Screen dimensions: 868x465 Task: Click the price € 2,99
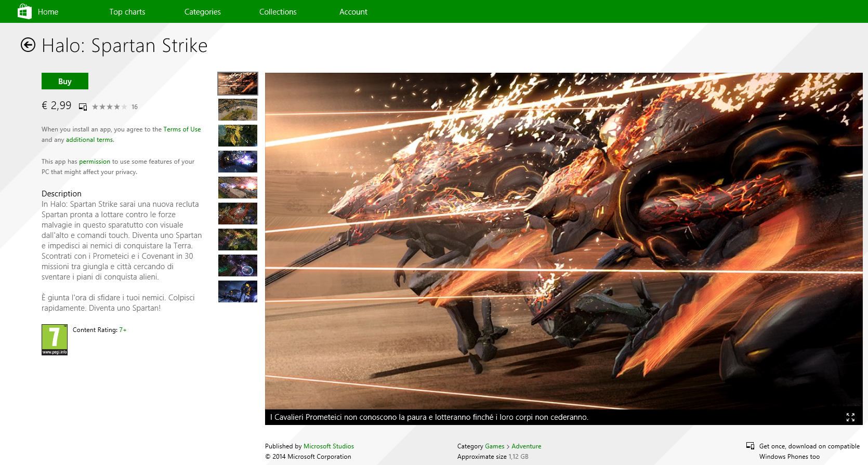56,105
